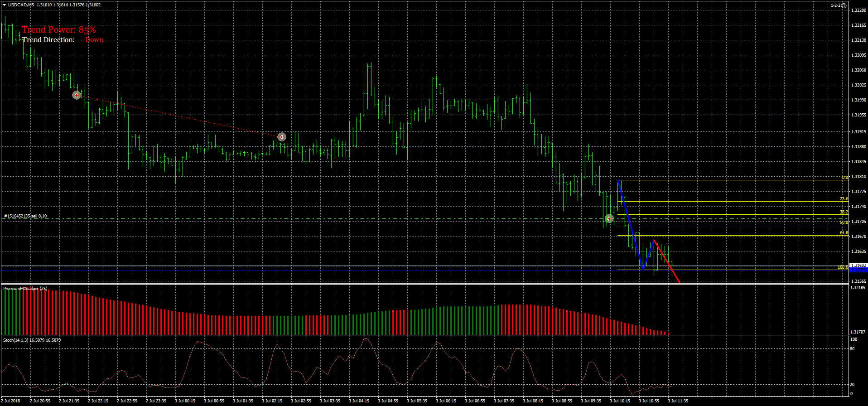This screenshot has width=868, height=406.
Task: Click the '3 Jul 11:35' time label
Action: pos(678,401)
